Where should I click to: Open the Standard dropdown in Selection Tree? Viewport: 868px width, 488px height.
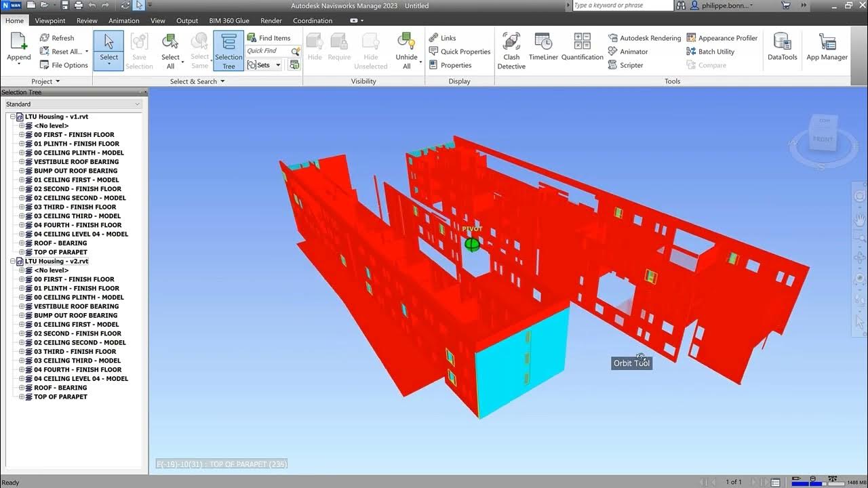[73, 104]
